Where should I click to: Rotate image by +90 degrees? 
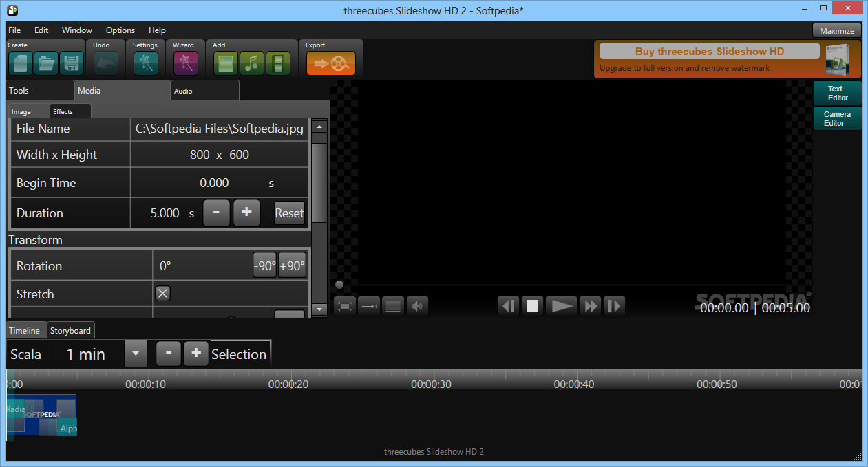[292, 266]
